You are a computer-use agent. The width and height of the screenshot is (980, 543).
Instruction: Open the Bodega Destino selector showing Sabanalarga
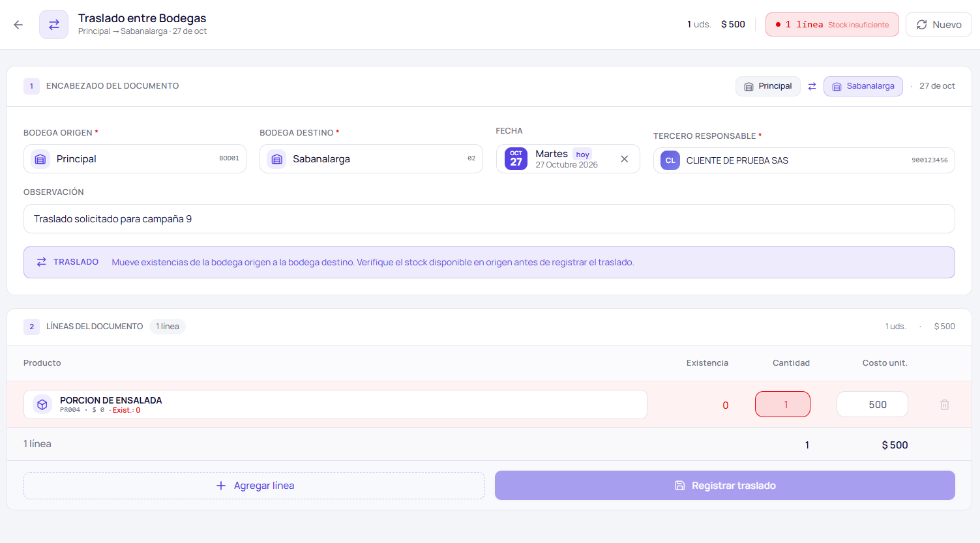(x=371, y=159)
